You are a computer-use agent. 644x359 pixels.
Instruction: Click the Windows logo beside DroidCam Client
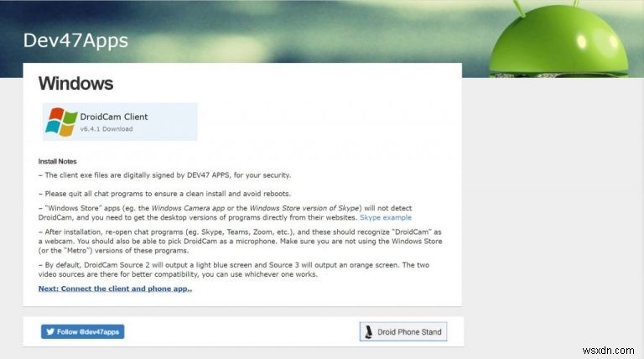click(x=61, y=122)
